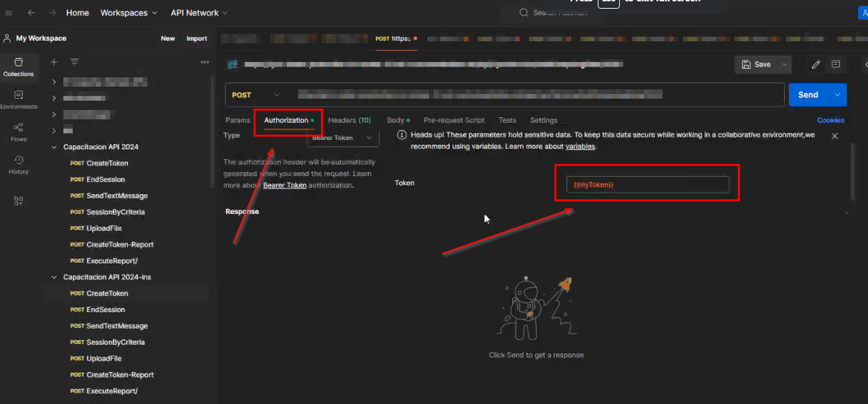
Task: Open the Environments sidebar panel
Action: pos(19,99)
